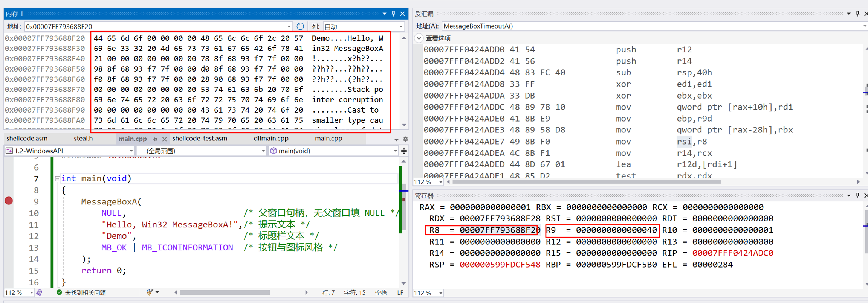
Task: Click the code cleanup broom icon
Action: click(150, 292)
